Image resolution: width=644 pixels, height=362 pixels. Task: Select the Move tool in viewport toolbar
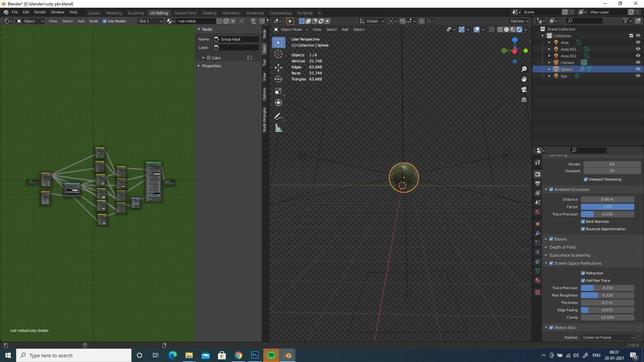pyautogui.click(x=278, y=67)
